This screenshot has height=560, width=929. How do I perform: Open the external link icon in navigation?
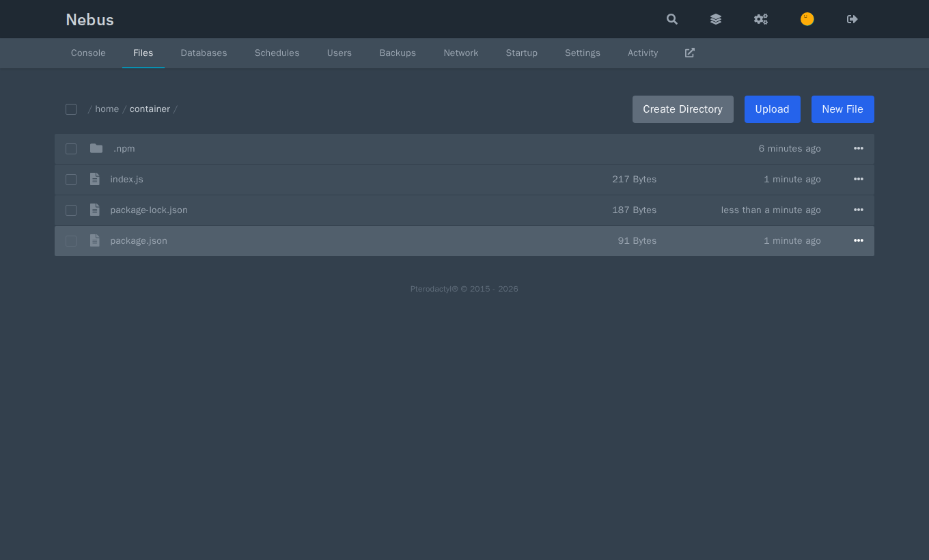tap(690, 53)
